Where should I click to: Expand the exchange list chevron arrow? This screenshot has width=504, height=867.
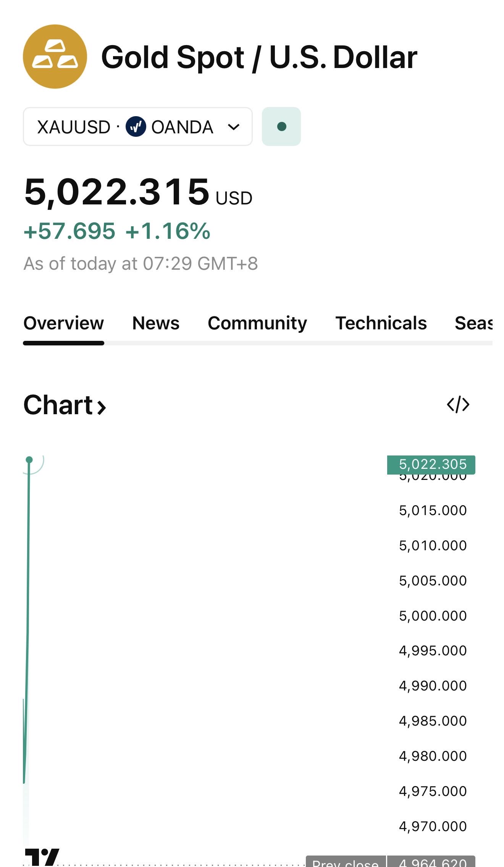tap(234, 127)
